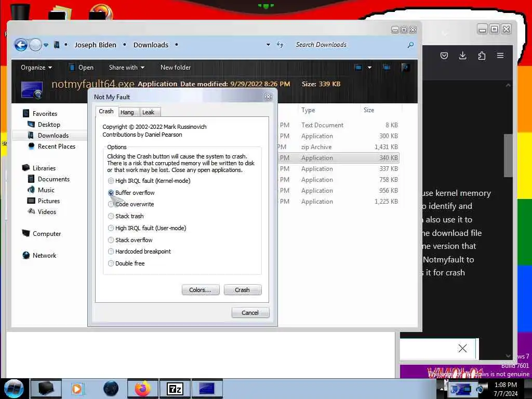
Task: Select Downloads in navigation pane
Action: click(53, 136)
